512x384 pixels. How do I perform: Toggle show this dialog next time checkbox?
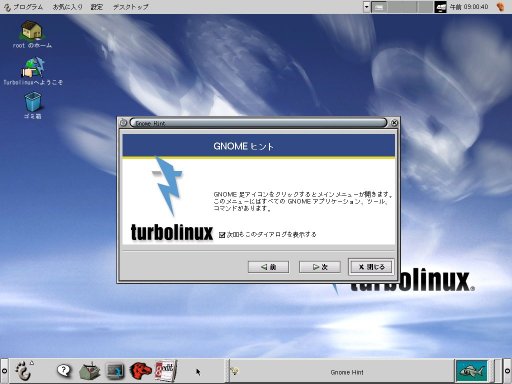pos(222,235)
